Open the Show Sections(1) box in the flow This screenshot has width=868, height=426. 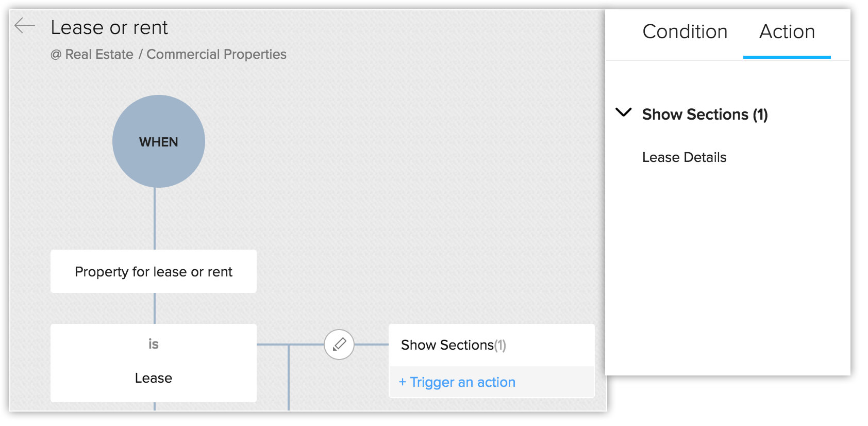coord(491,345)
